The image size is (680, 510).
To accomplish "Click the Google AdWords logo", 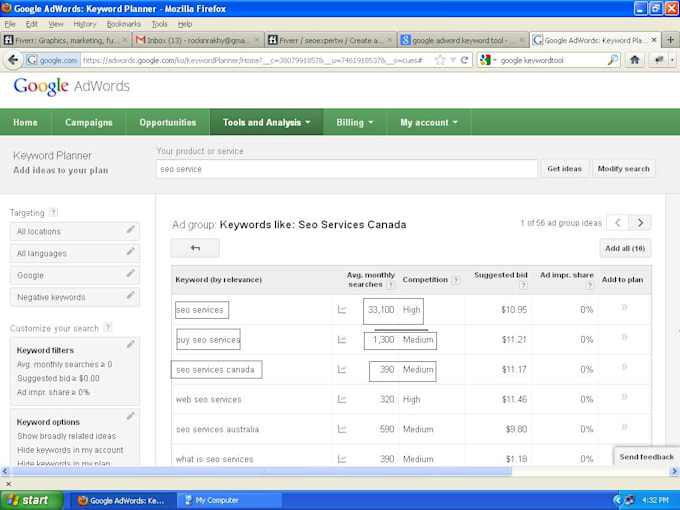I will click(72, 86).
